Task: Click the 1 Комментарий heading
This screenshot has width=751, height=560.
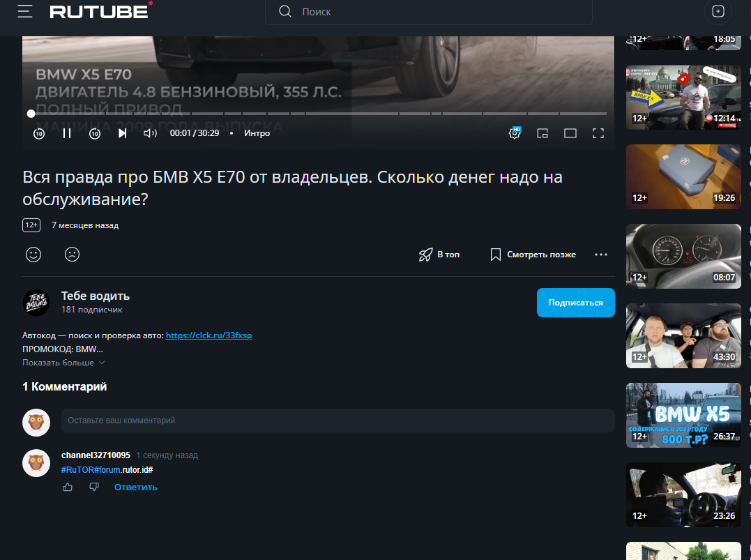Action: coord(65,386)
